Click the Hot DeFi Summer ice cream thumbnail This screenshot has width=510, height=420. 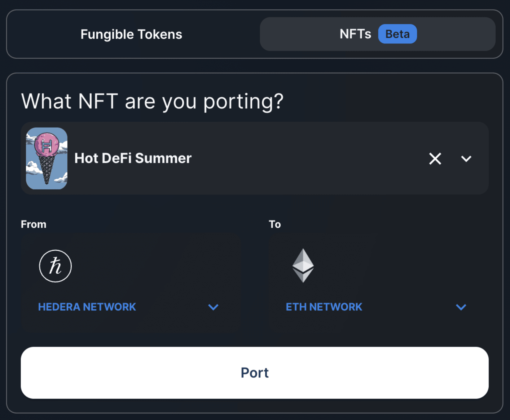pyautogui.click(x=47, y=158)
